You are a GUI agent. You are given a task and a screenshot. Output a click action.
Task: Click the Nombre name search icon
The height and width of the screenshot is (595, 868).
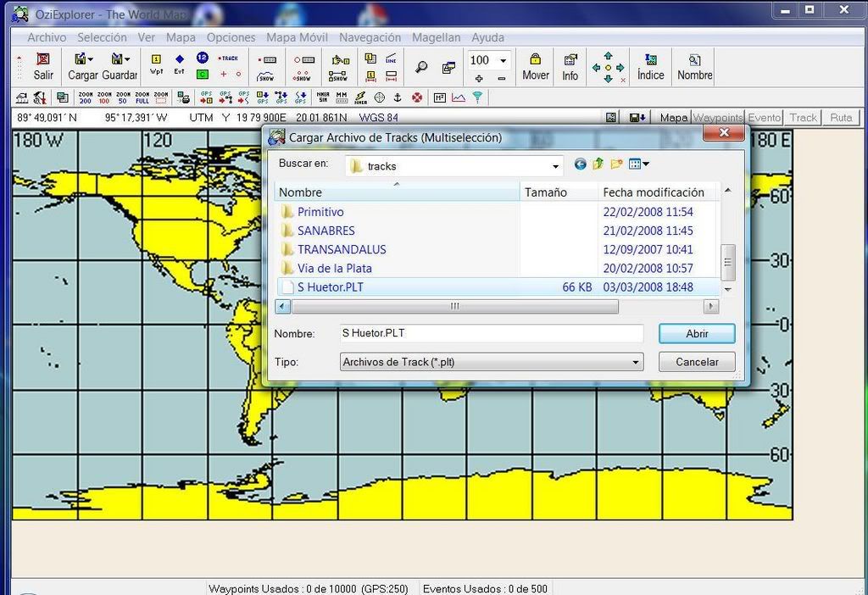(x=695, y=67)
